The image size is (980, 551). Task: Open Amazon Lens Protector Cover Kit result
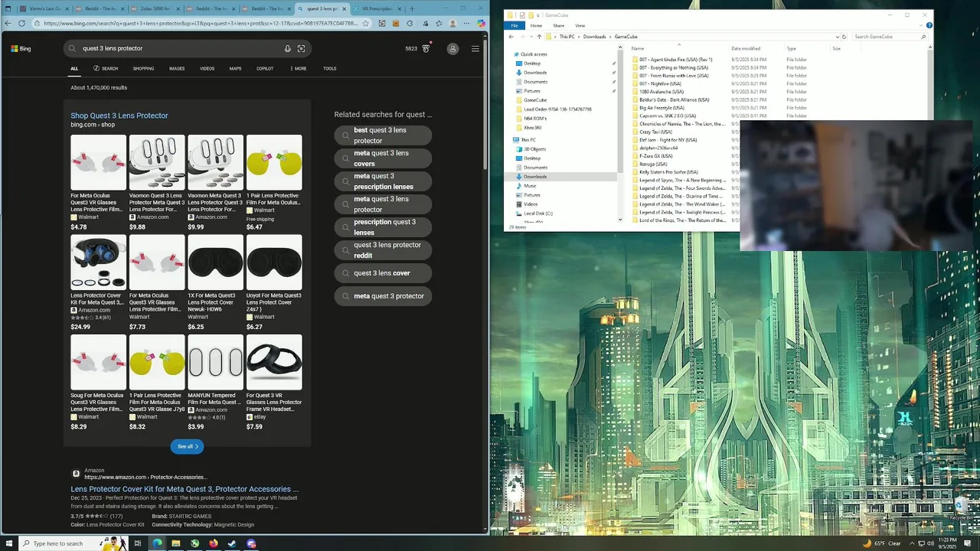pyautogui.click(x=185, y=489)
